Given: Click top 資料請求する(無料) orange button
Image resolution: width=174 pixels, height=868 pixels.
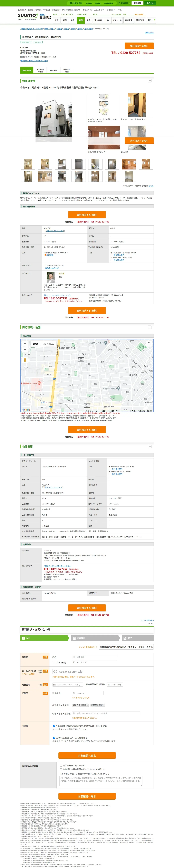Looking at the screenshot, I should pos(139,46).
